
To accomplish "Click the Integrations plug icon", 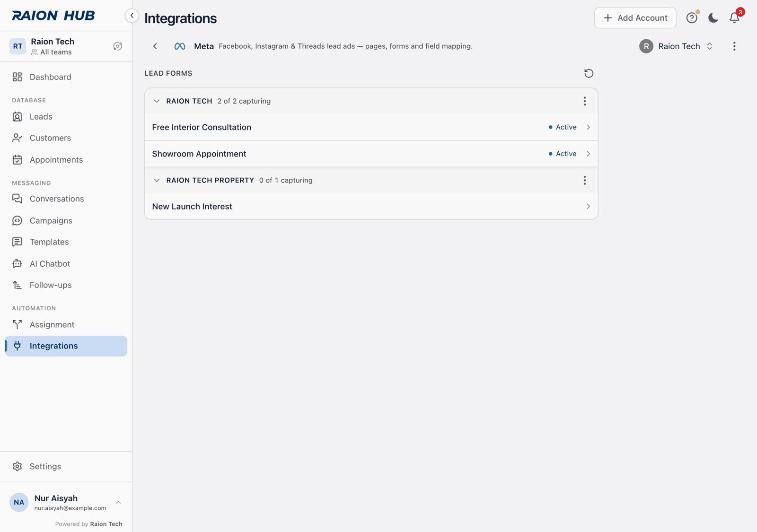I will tap(18, 346).
